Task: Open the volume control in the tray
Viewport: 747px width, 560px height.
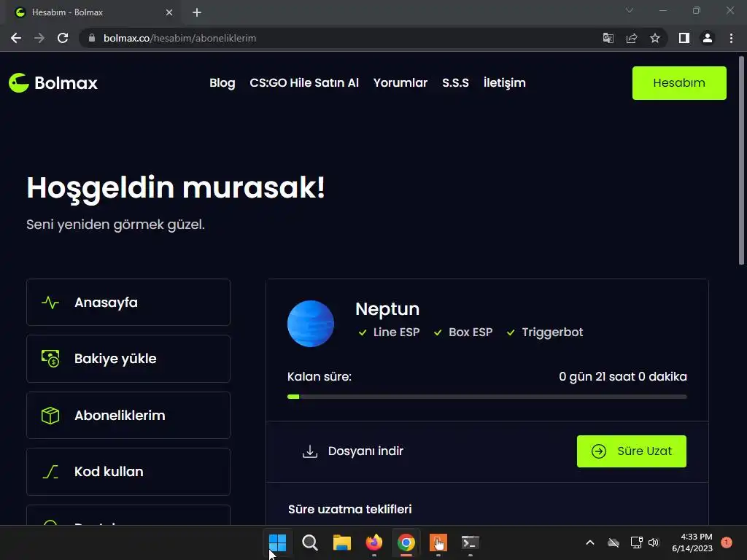Action: click(654, 542)
